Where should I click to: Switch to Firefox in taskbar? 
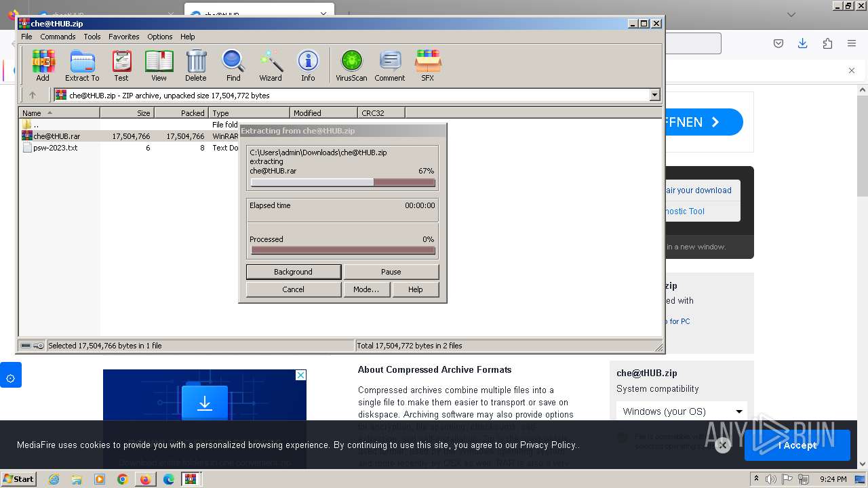[x=145, y=479]
